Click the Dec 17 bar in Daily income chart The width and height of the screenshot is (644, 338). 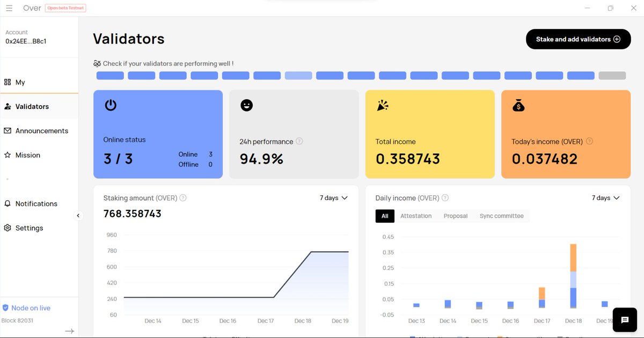pos(542,297)
